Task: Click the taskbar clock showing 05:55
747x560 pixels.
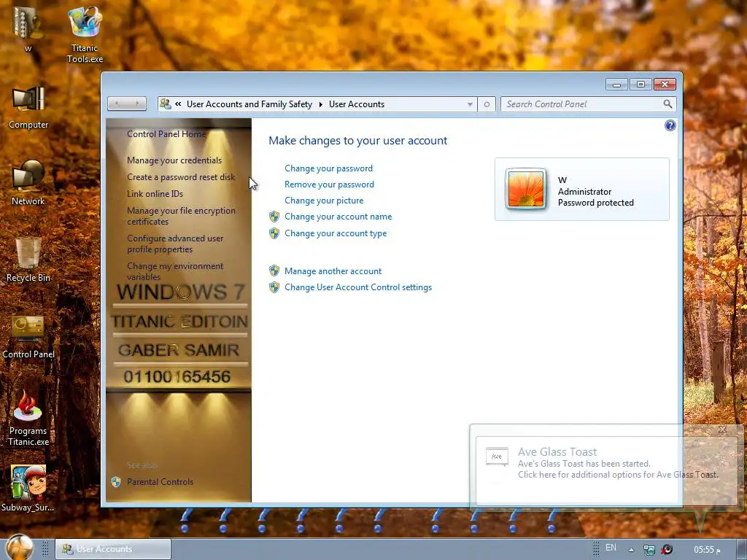Action: (707, 550)
